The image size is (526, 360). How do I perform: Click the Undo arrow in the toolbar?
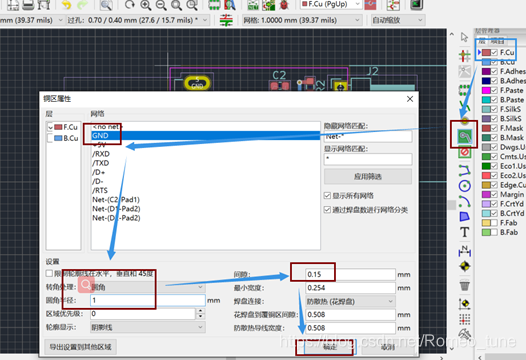tap(66, 5)
